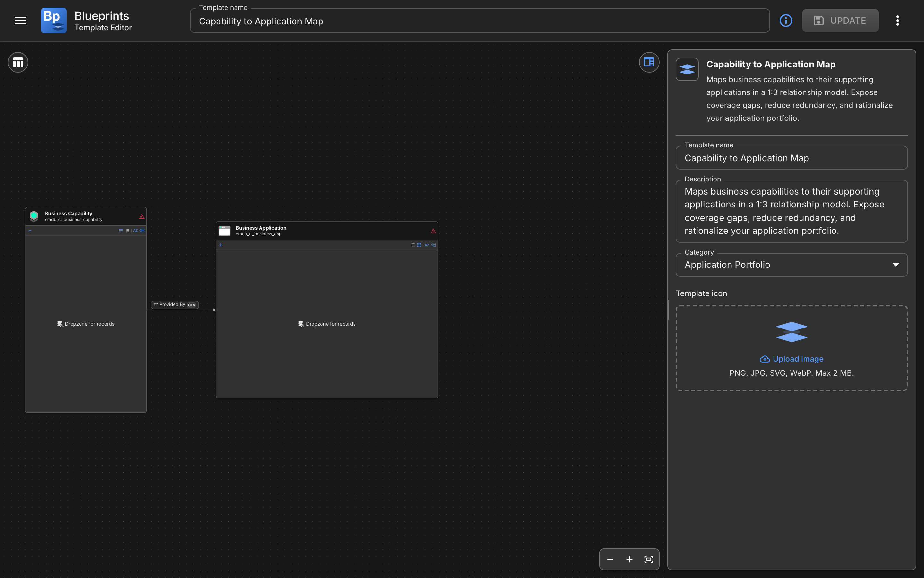Viewport: 924px width, 578px height.
Task: Click the Business Capability dropzone for records
Action: pos(86,324)
